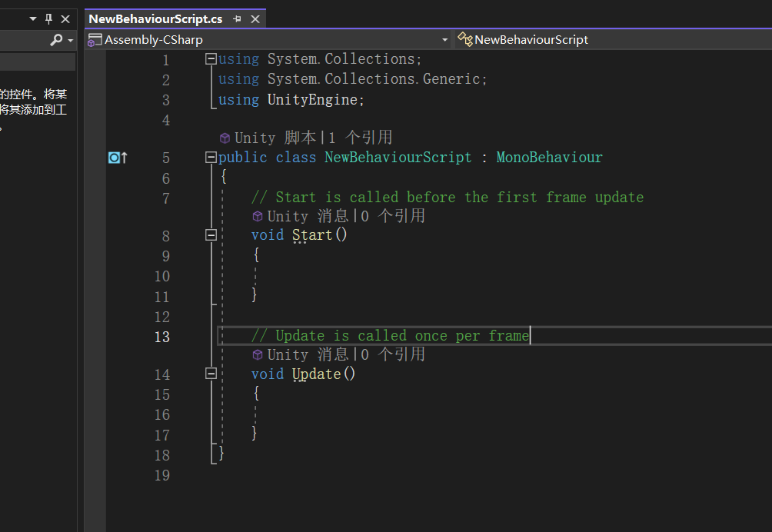Click line number 13 in the margin
Screen dimensions: 772x532
pyautogui.click(x=162, y=337)
